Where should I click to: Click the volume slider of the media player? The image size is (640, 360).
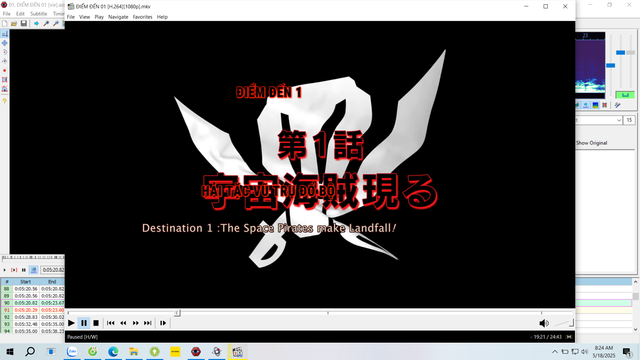[564, 323]
